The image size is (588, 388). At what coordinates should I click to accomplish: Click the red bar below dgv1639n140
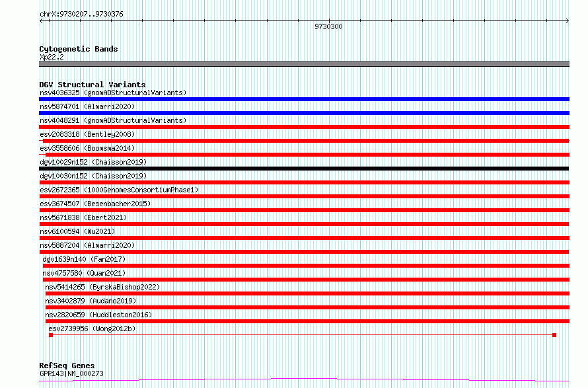pos(306,266)
